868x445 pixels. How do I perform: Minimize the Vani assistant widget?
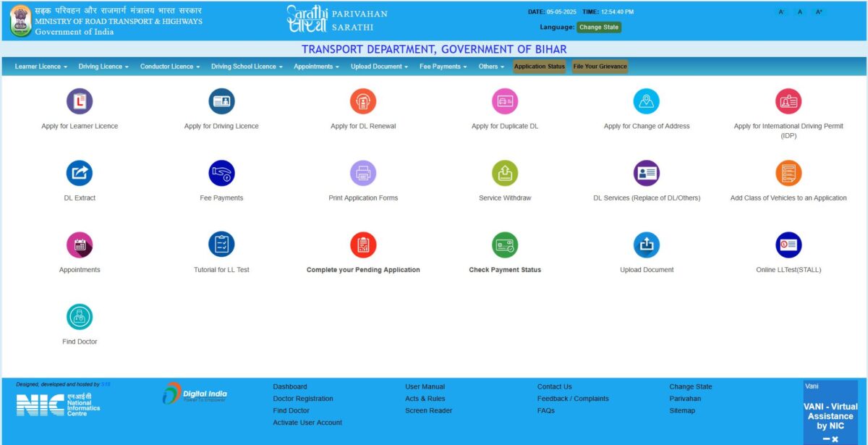pyautogui.click(x=826, y=439)
